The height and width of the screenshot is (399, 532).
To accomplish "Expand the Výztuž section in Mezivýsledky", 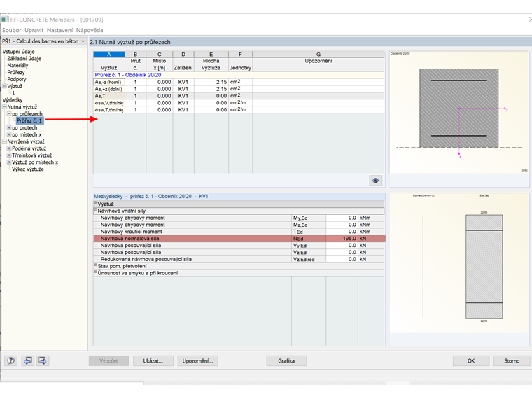I will (x=96, y=203).
